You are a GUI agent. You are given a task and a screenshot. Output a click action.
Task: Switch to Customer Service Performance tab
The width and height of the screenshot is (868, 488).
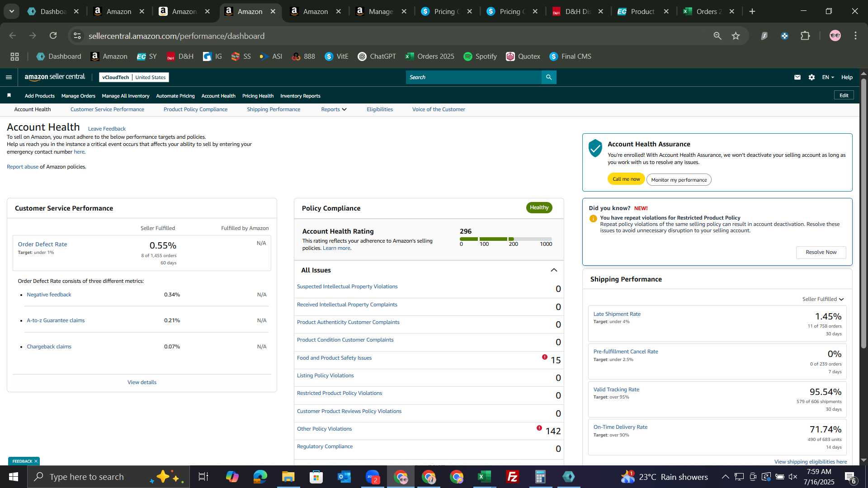(x=107, y=109)
